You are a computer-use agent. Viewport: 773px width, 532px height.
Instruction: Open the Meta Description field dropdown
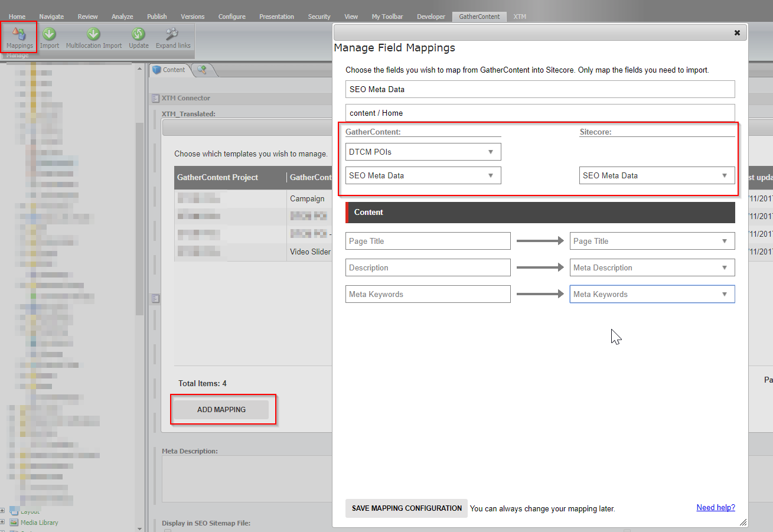point(653,267)
